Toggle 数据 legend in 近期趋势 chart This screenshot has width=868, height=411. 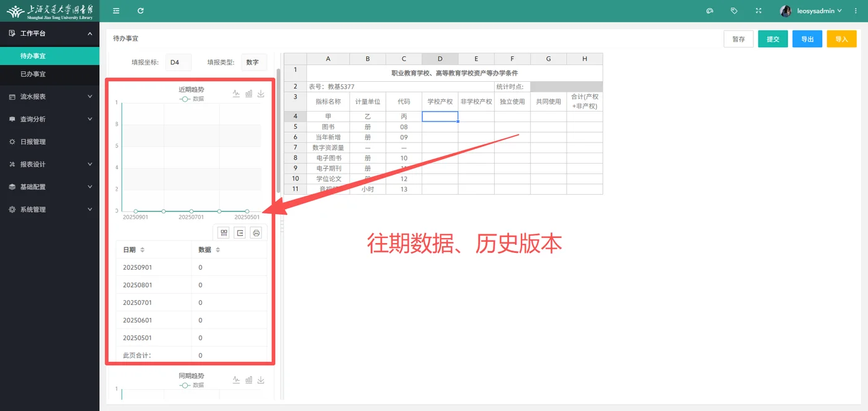191,99
